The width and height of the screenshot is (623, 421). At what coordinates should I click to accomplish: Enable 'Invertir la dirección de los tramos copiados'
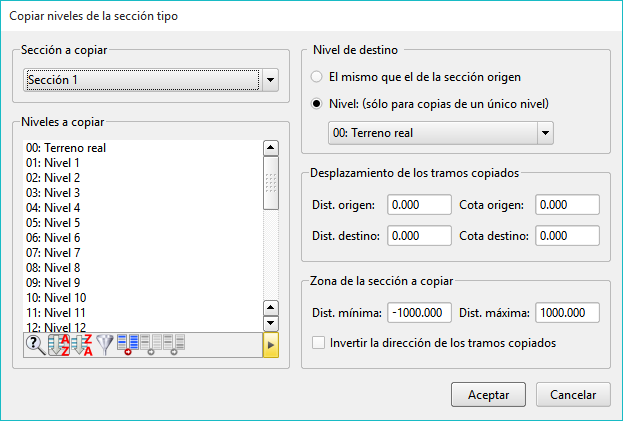[318, 342]
